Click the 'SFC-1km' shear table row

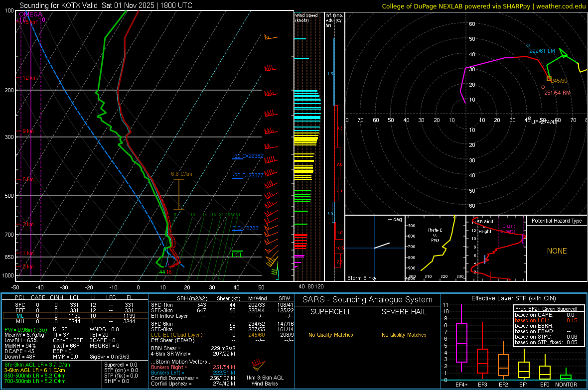[222, 305]
